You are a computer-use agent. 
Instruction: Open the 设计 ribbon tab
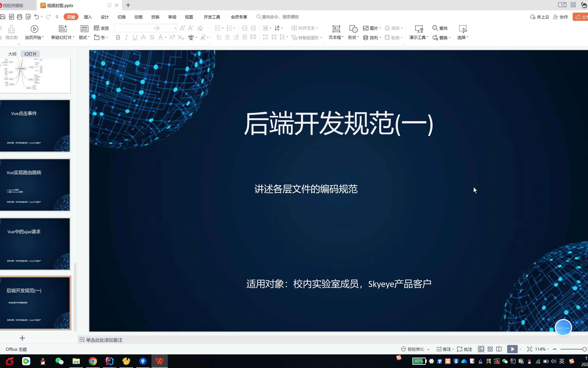pos(105,17)
